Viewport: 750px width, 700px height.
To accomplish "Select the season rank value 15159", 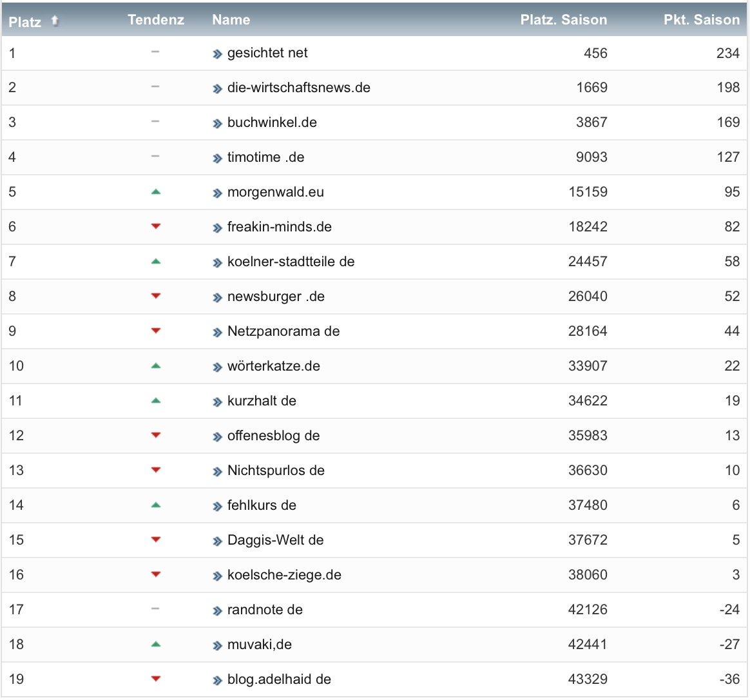I will [588, 192].
